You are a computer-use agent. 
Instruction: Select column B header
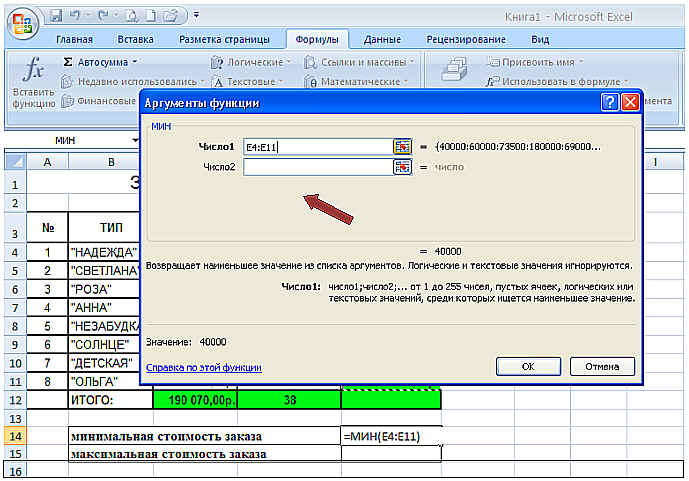(x=111, y=162)
